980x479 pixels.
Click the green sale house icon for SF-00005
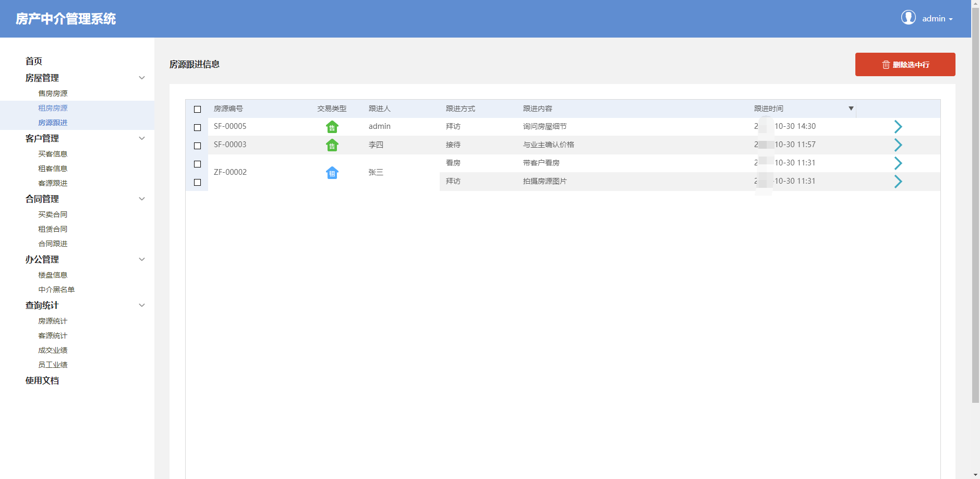[x=332, y=127]
